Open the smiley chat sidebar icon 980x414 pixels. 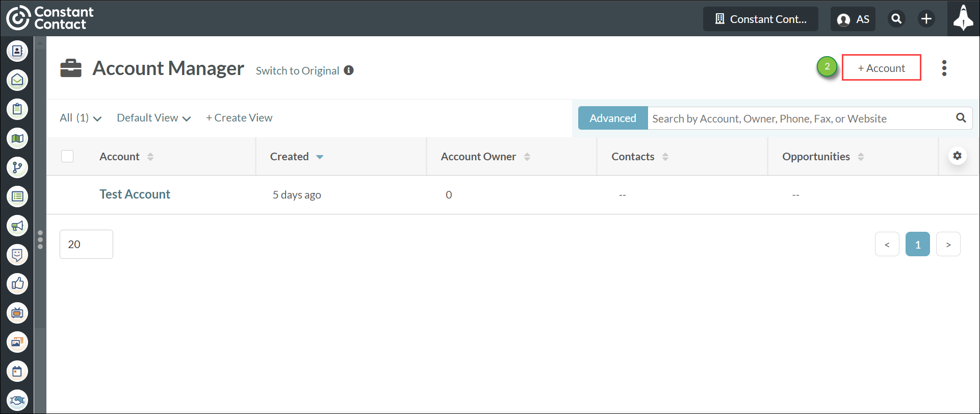17,255
